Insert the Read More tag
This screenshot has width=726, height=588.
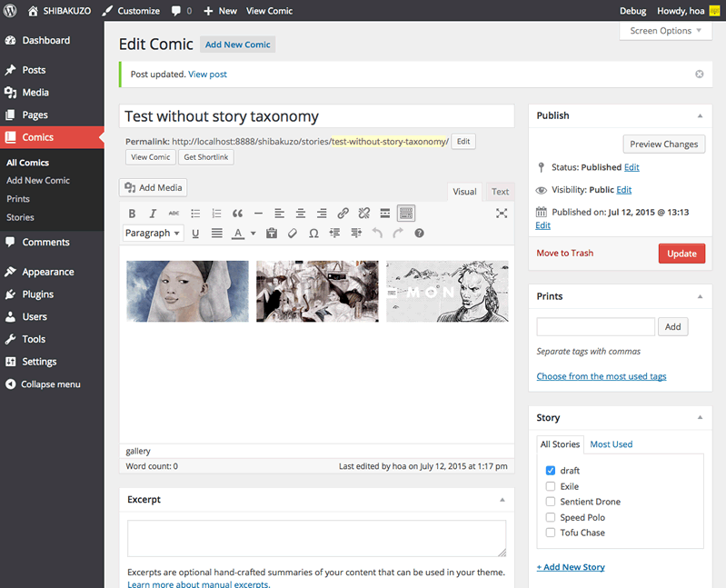click(x=384, y=214)
